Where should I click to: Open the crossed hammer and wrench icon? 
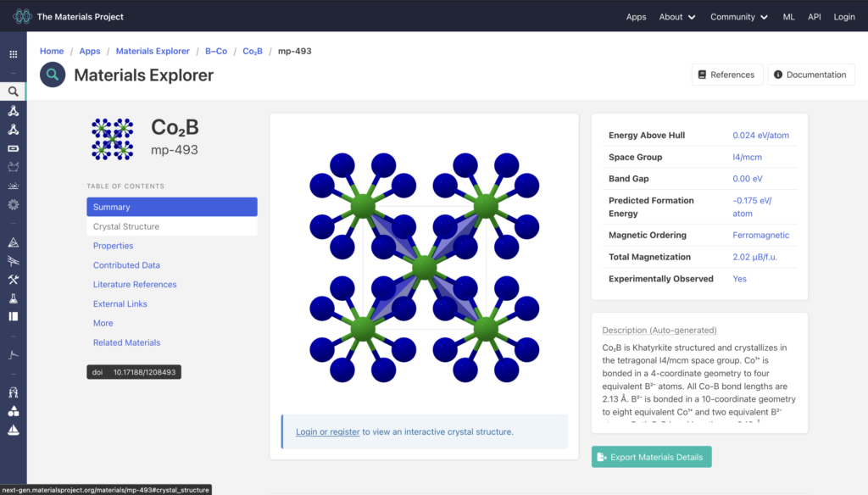coord(13,280)
